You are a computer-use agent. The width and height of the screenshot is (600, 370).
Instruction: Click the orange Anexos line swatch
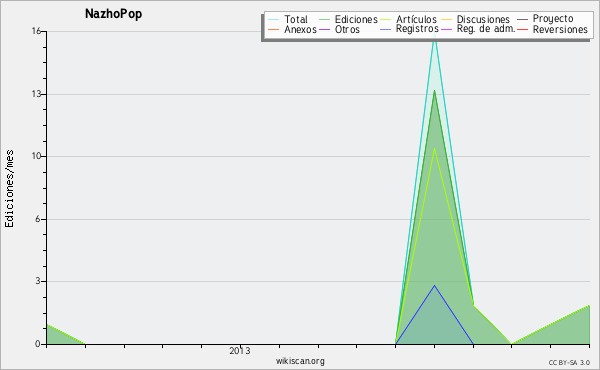(274, 29)
